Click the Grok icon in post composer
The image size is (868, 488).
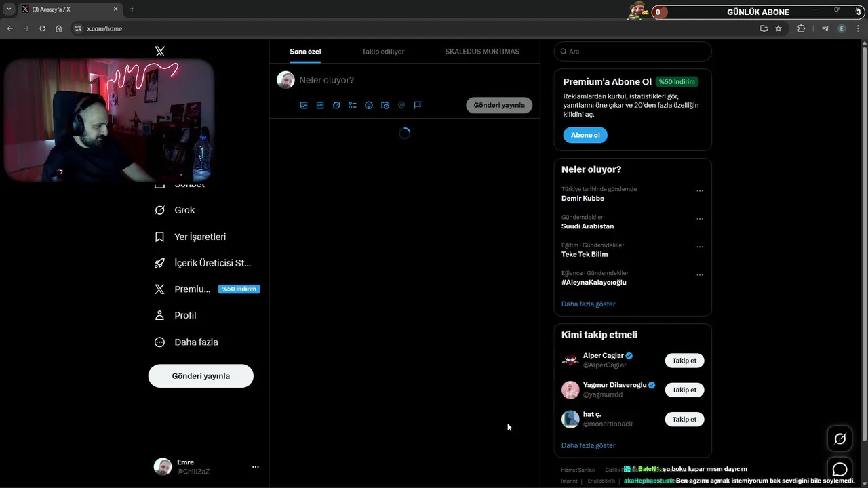[x=336, y=105]
